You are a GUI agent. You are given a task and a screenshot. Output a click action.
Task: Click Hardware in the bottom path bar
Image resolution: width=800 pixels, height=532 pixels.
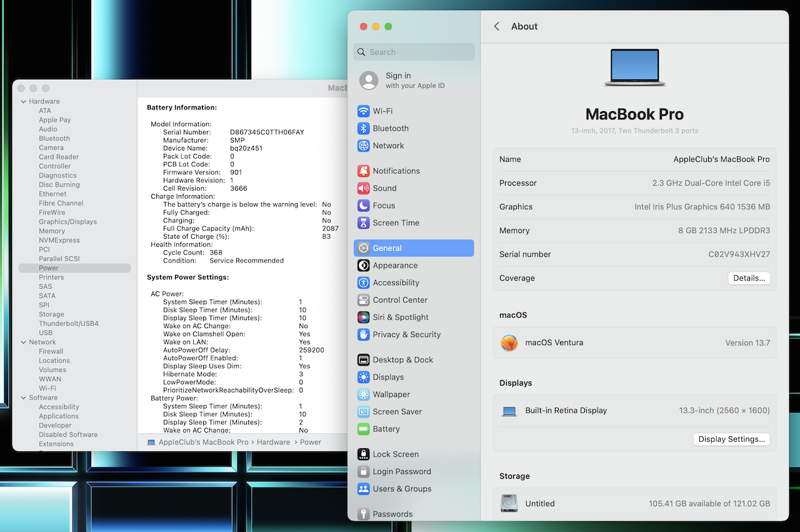[x=273, y=442]
